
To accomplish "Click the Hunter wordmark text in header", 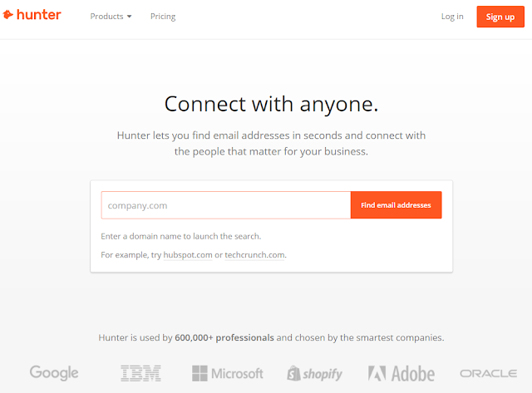I will [x=38, y=15].
